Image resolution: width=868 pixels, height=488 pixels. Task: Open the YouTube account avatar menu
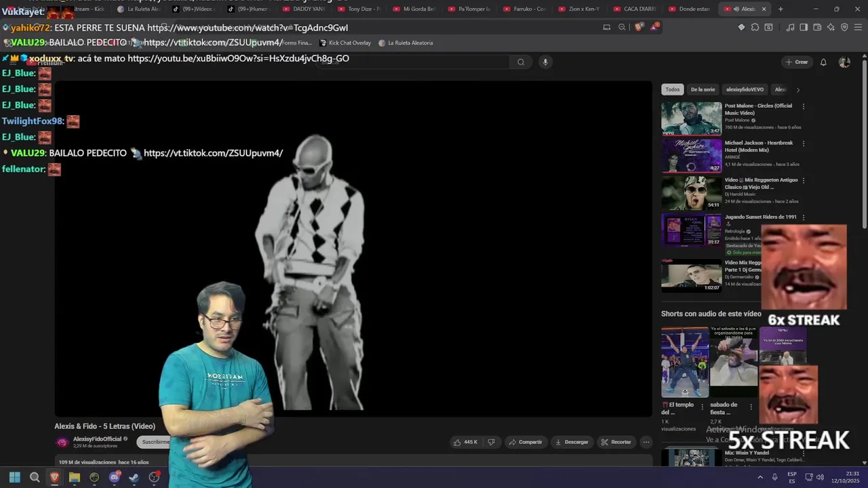pos(844,62)
